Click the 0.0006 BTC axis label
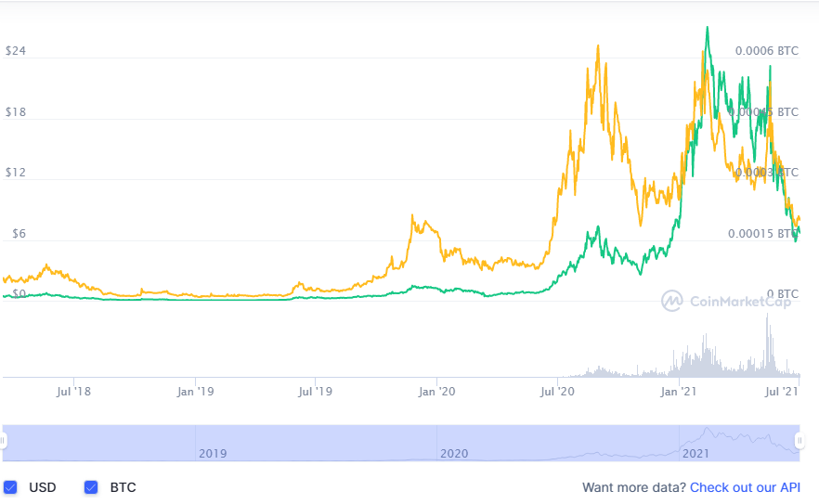This screenshot has height=504, width=819. click(x=767, y=51)
